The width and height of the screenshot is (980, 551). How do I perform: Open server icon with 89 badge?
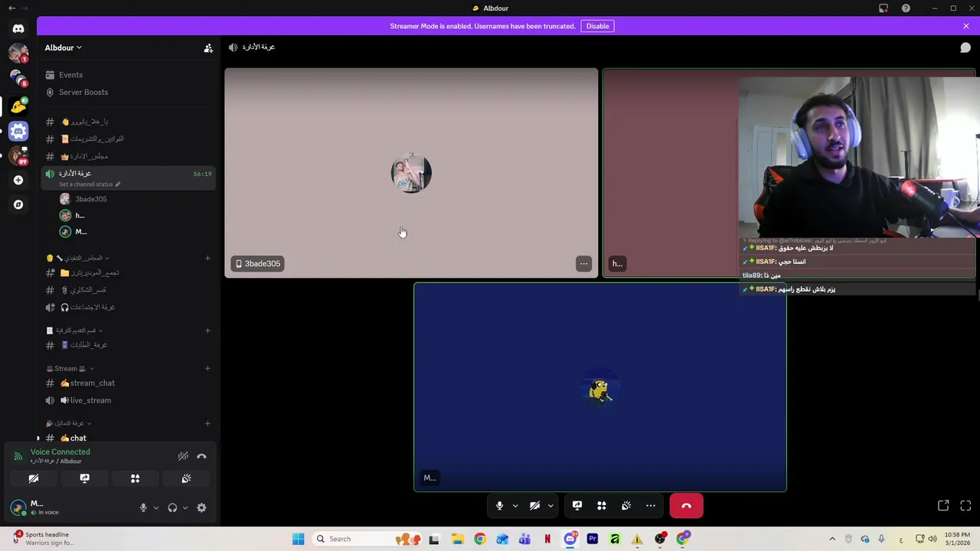click(x=18, y=155)
